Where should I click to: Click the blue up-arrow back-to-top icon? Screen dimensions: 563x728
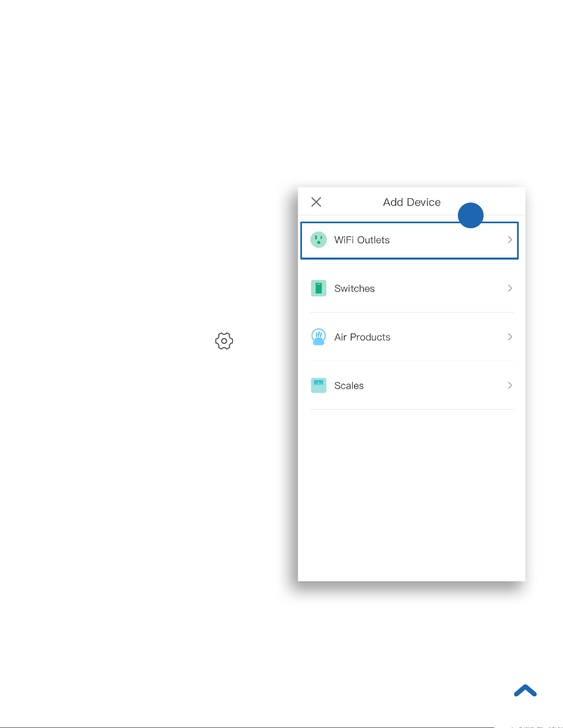point(525,691)
